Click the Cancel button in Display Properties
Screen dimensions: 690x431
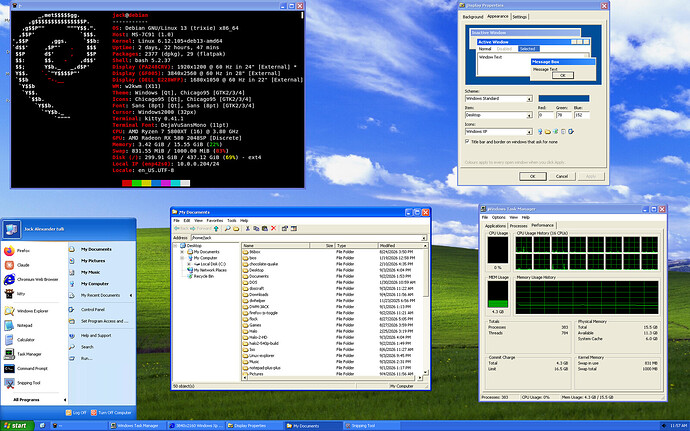coord(562,176)
